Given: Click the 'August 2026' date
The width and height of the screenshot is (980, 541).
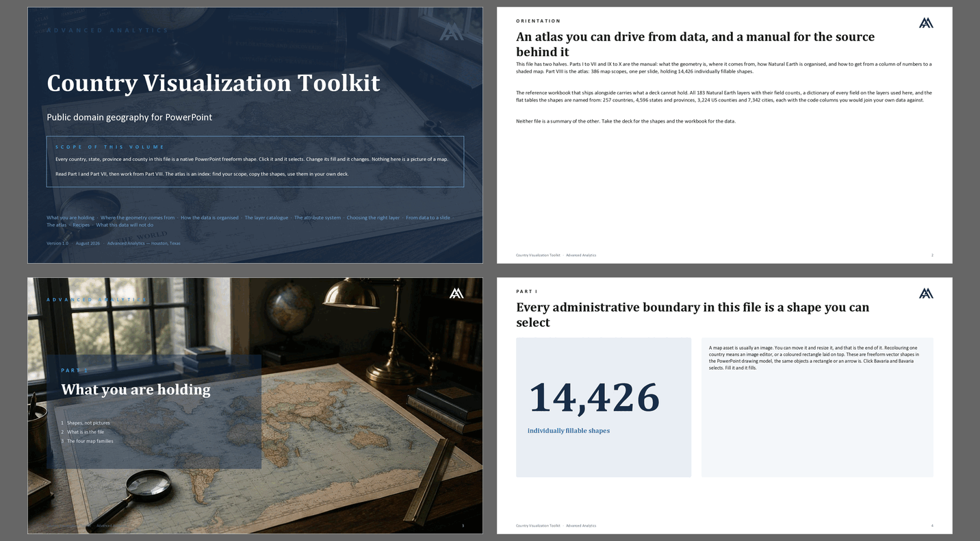Looking at the screenshot, I should (88, 243).
